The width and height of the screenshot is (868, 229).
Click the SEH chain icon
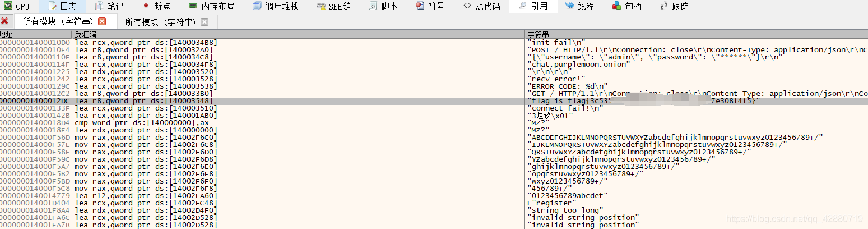coord(321,6)
